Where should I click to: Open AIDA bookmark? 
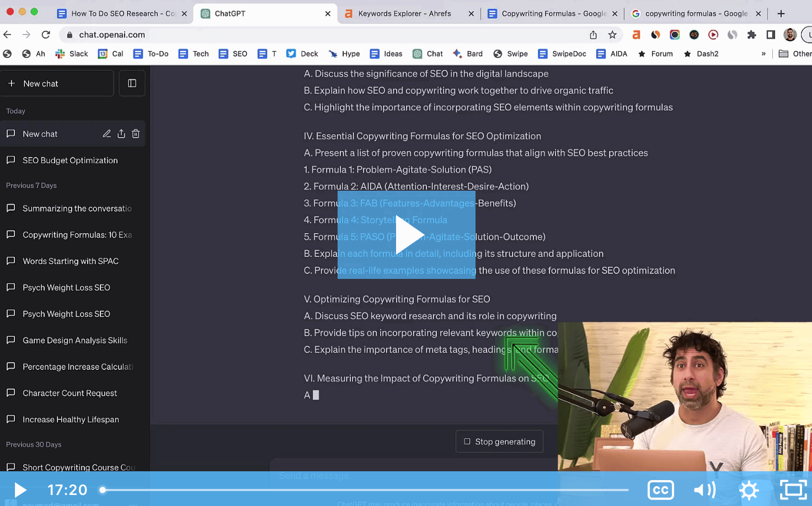(612, 53)
